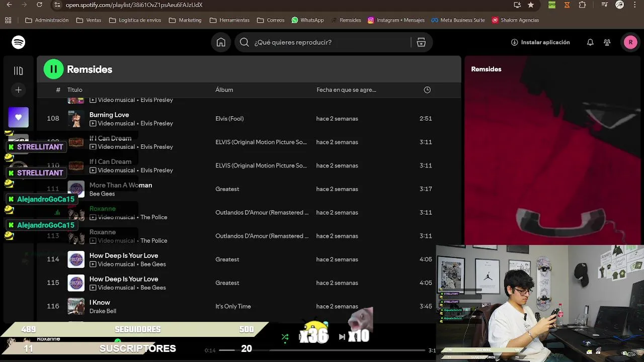Open the Remsides bookmark in bookmarks bar
This screenshot has width=644, height=362.
(x=346, y=20)
